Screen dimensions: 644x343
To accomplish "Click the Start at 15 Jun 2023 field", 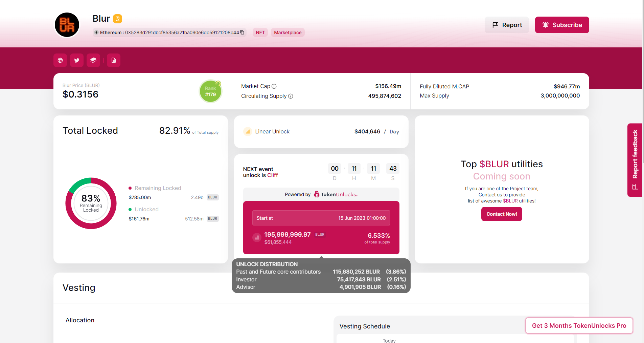I will [x=321, y=218].
